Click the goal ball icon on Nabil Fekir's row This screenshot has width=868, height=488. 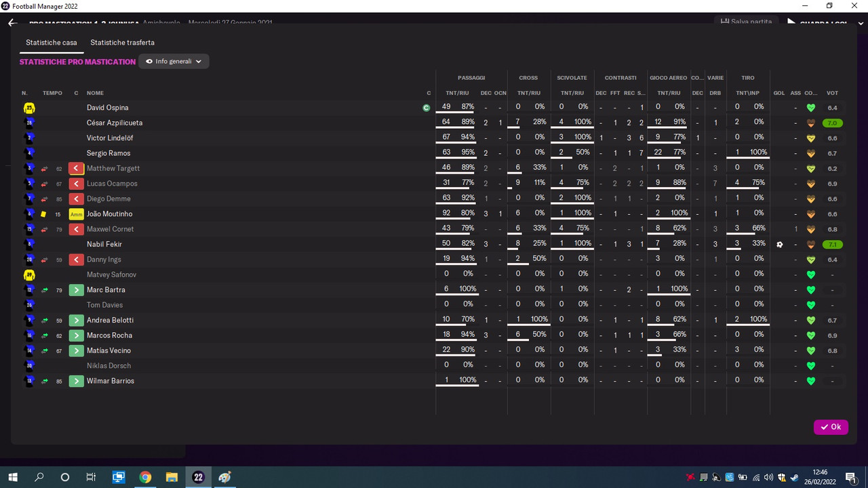click(780, 245)
